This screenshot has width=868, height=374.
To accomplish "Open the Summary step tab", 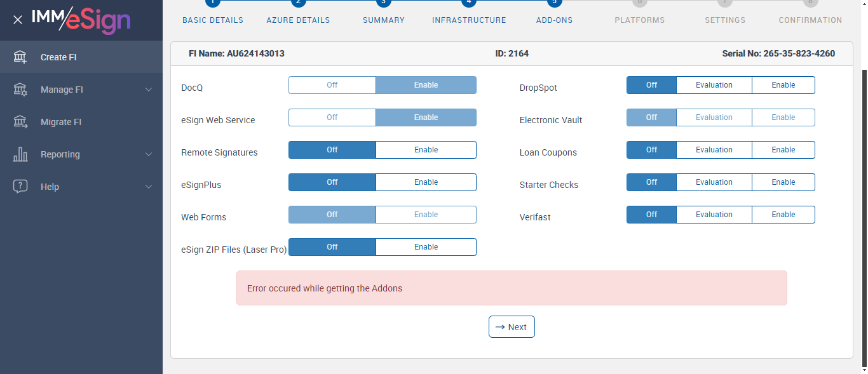I will click(383, 20).
